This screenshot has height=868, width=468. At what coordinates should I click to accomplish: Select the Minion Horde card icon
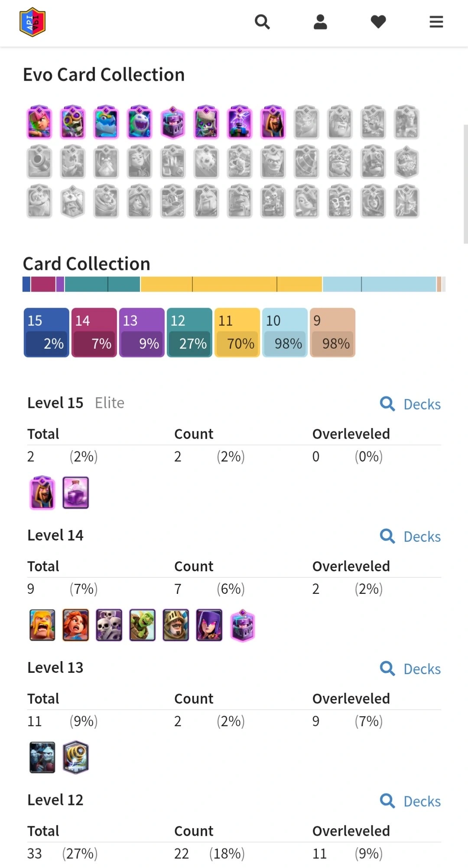pyautogui.click(x=42, y=757)
